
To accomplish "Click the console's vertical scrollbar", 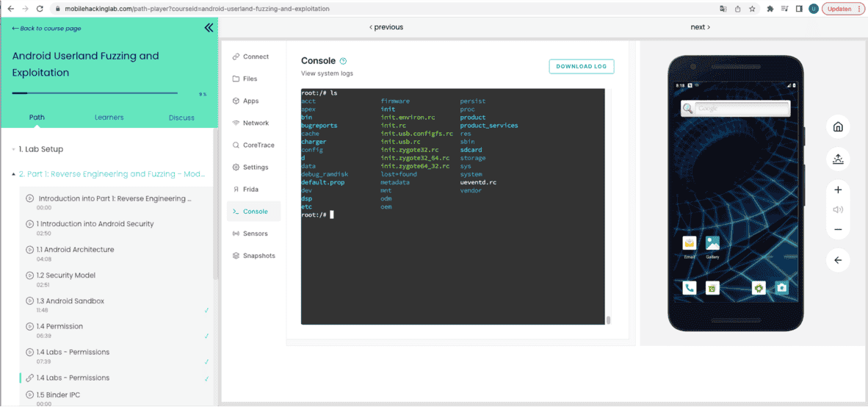I will click(x=607, y=320).
